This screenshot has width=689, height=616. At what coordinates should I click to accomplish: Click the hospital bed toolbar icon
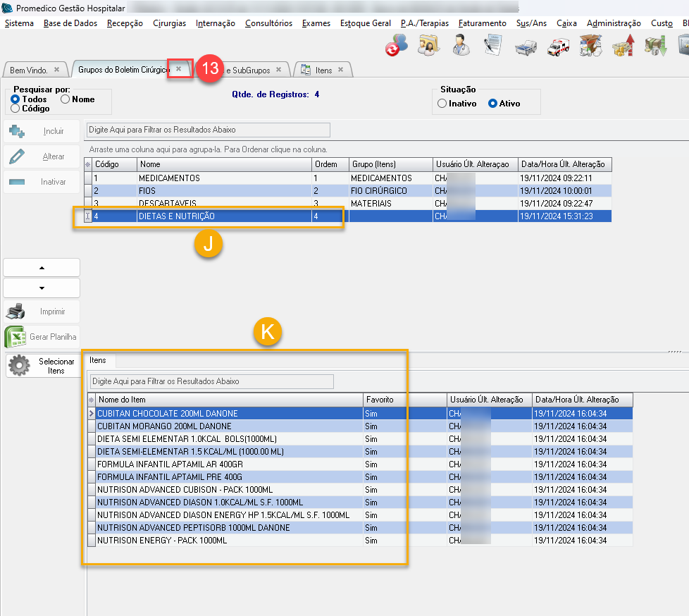(x=524, y=47)
